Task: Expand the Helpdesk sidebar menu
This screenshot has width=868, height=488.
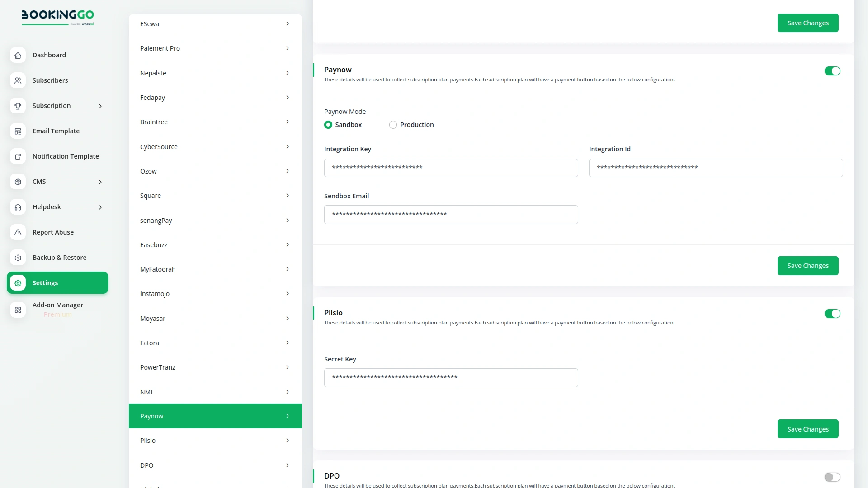Action: pyautogui.click(x=100, y=207)
